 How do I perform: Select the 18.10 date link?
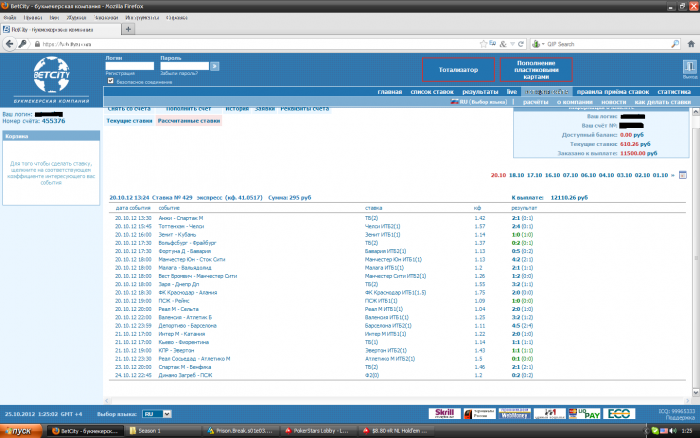click(x=517, y=175)
